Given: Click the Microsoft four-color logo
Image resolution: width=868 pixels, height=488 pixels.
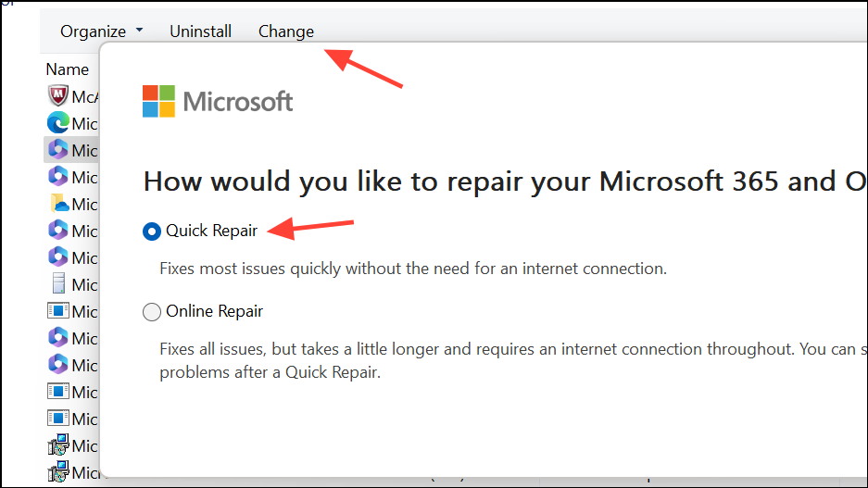Looking at the screenshot, I should pyautogui.click(x=159, y=101).
